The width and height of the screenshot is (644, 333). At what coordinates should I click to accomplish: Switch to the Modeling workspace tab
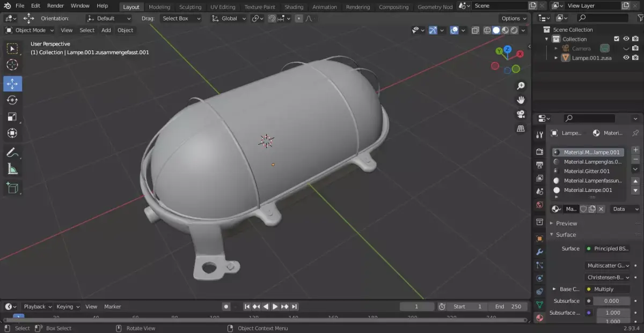pyautogui.click(x=159, y=7)
